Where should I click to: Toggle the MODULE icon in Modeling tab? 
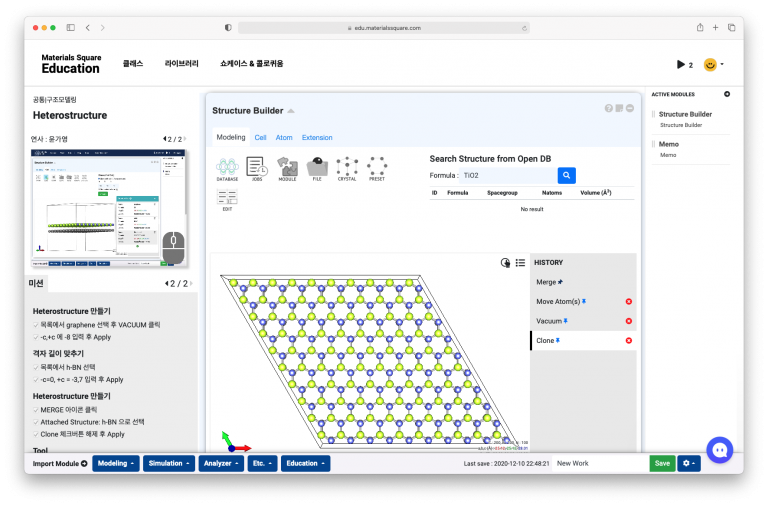[287, 167]
